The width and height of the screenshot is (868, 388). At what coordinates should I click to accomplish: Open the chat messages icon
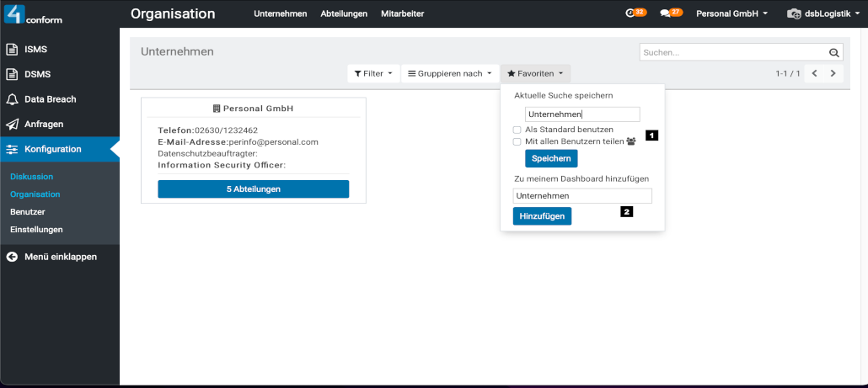click(667, 13)
